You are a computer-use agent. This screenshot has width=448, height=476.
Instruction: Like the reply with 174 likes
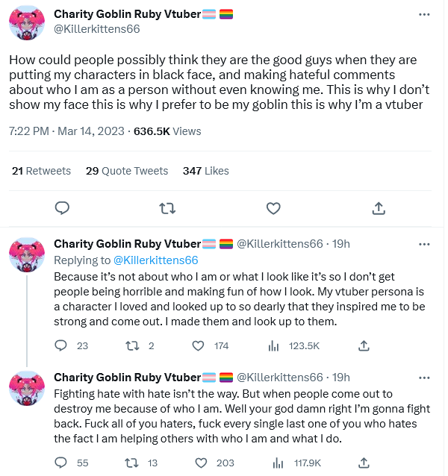pos(198,345)
